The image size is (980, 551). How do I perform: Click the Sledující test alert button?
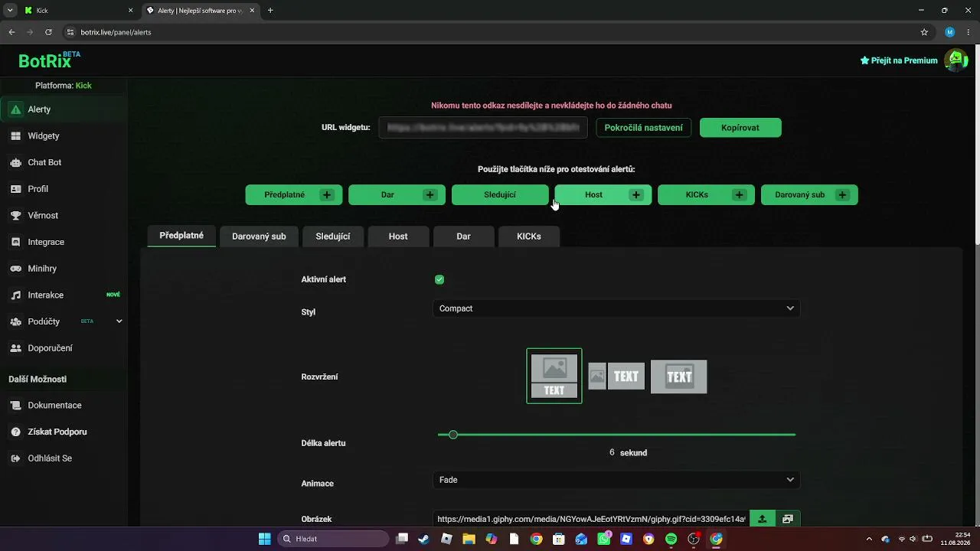click(500, 195)
